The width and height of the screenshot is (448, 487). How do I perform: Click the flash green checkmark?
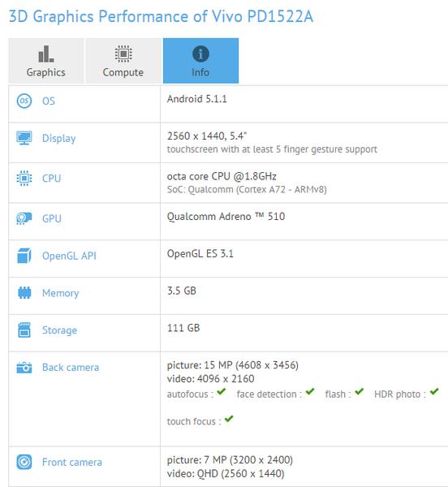360,392
